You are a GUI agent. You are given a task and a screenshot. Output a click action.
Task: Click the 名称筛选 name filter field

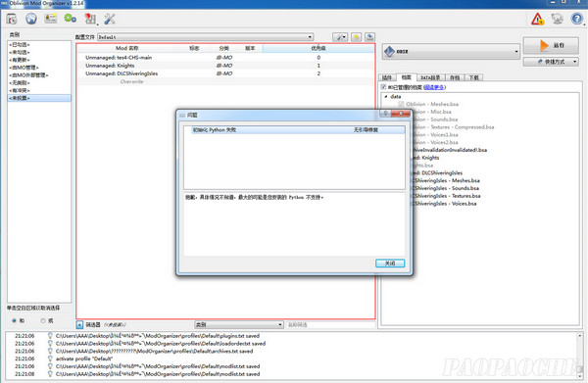[x=330, y=324]
